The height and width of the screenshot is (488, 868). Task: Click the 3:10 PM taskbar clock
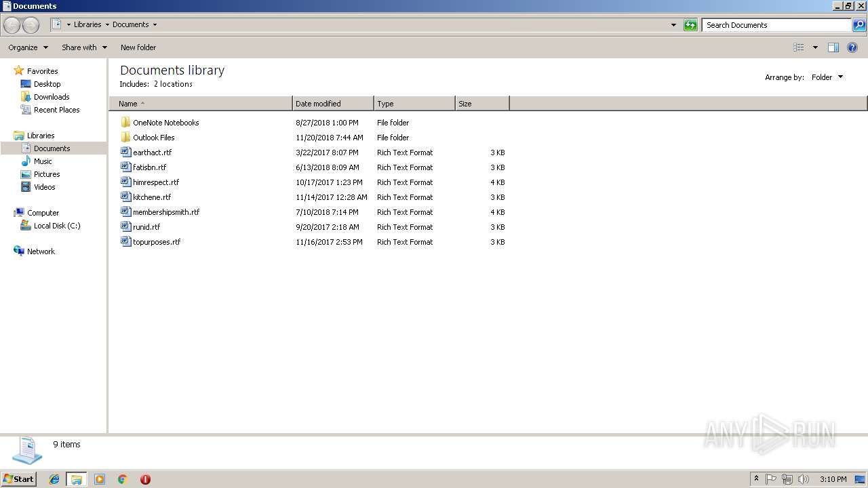point(833,479)
